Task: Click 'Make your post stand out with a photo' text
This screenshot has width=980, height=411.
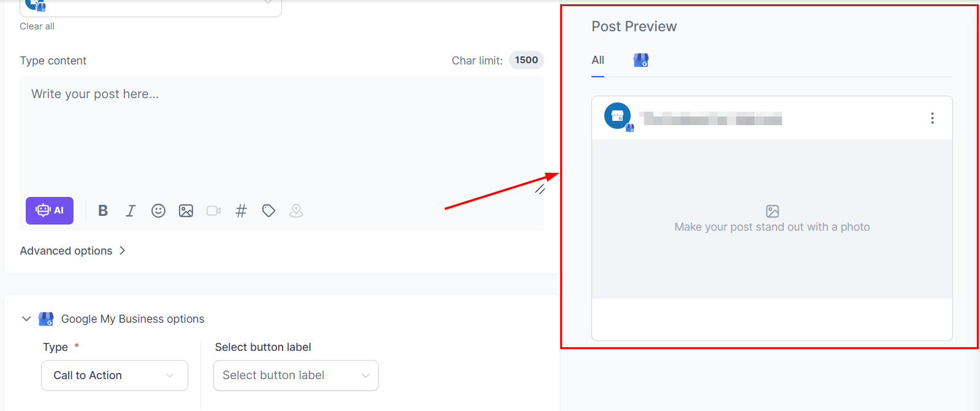Action: click(x=772, y=227)
